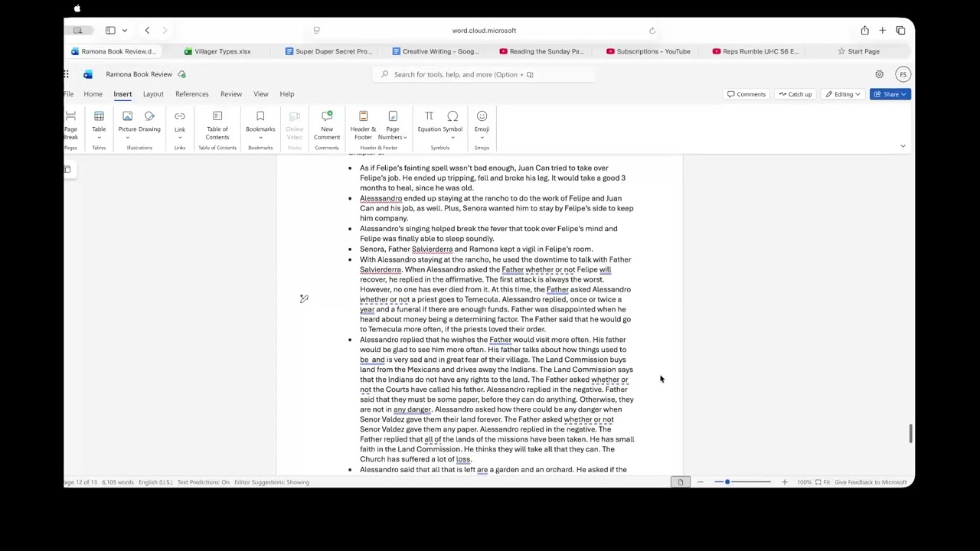Viewport: 980px width, 551px height.
Task: Open the Bookmarks dropdown
Action: pyautogui.click(x=260, y=124)
